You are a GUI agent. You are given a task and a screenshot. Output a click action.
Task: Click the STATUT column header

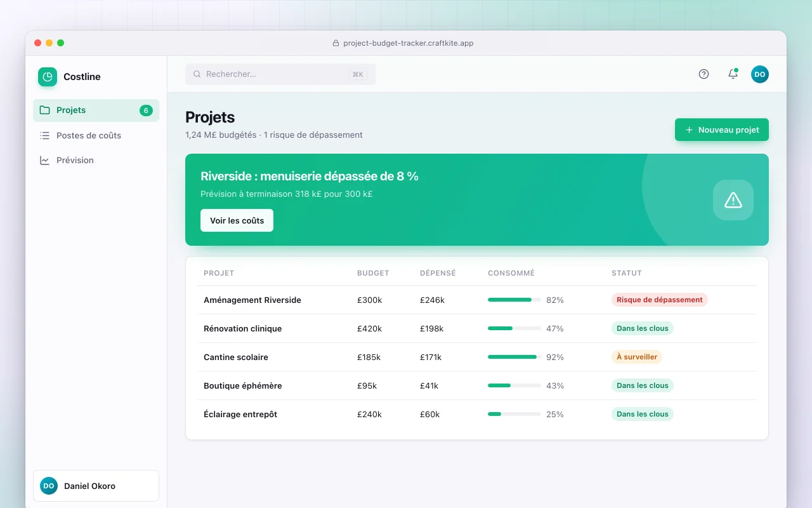point(627,273)
